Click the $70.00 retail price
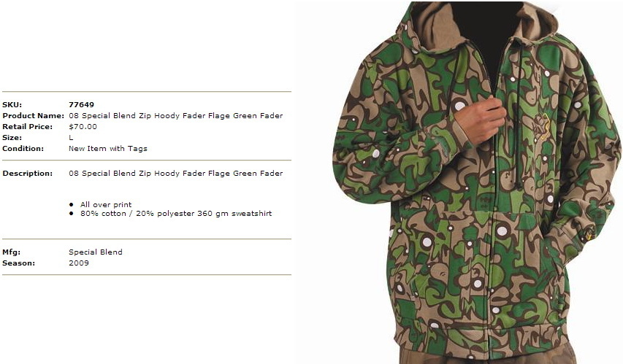The width and height of the screenshot is (623, 364). [83, 127]
